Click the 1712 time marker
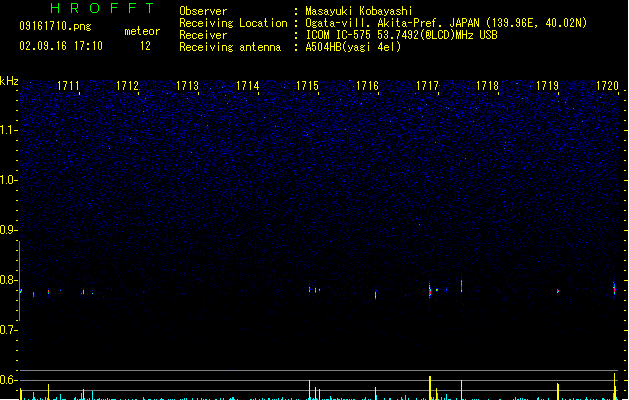The width and height of the screenshot is (629, 400). pos(127,86)
